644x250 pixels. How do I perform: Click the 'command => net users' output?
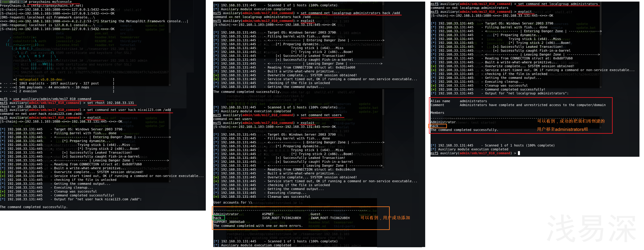click(x=232, y=119)
